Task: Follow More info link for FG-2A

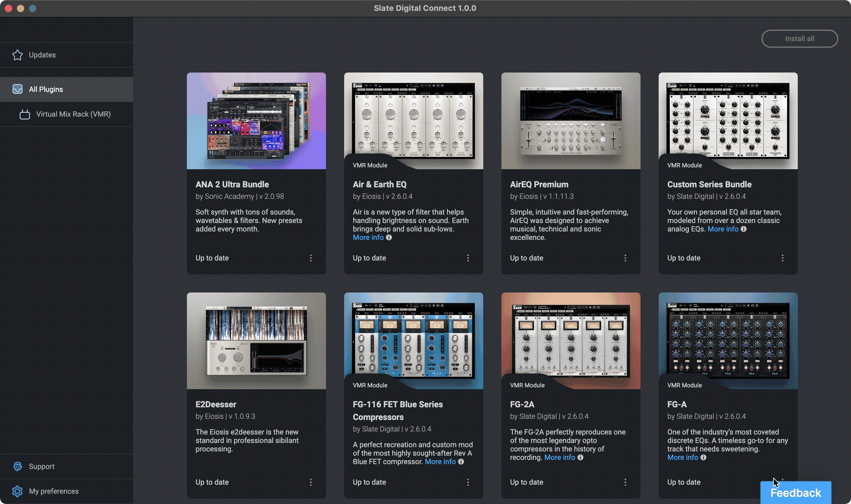Action: [x=560, y=457]
